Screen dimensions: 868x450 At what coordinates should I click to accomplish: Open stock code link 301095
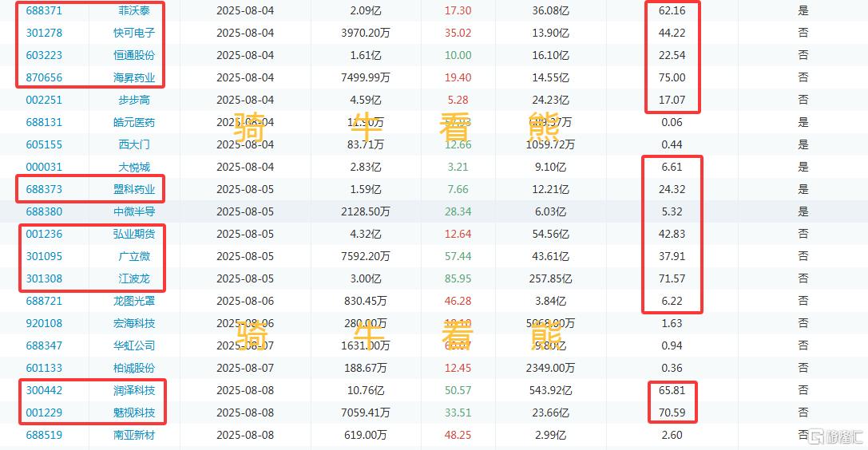tap(44, 256)
